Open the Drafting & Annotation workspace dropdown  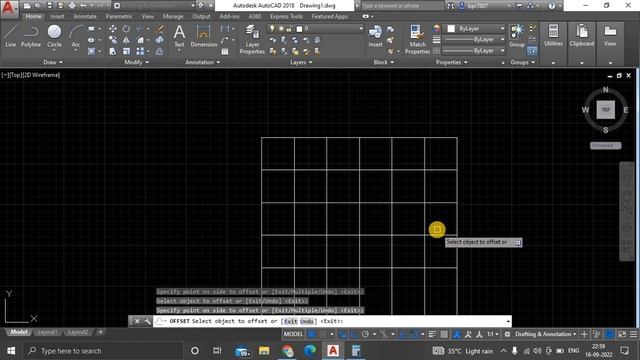coord(545,334)
